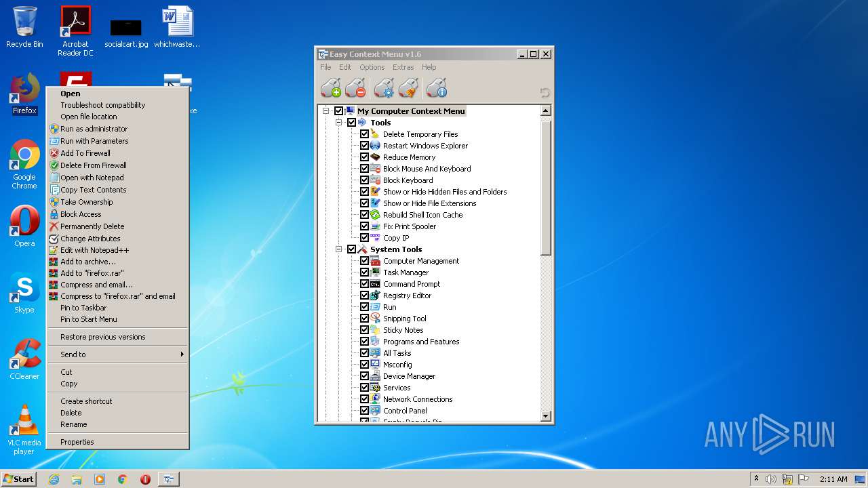Click the Apply Changes mouse-plus toolbar icon
The height and width of the screenshot is (488, 868).
pos(331,88)
